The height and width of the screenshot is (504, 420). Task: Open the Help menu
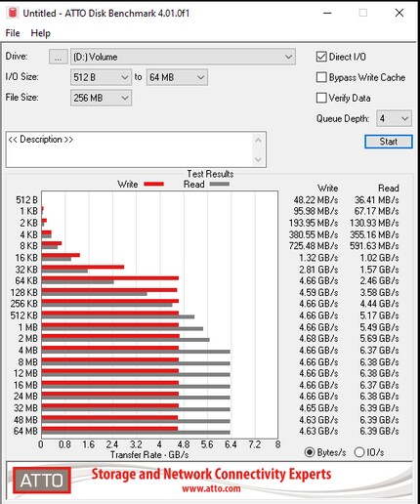click(41, 33)
